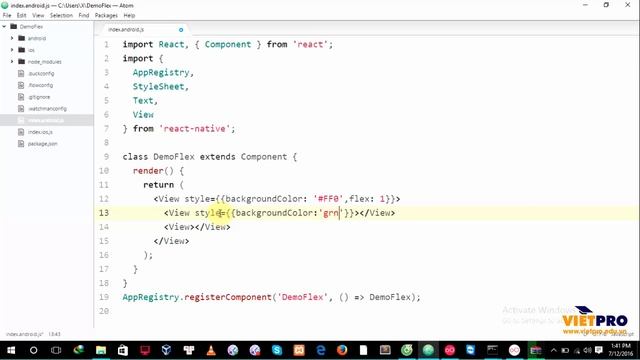This screenshot has width=640, height=360.
Task: Open the .flowconfig file
Action: pyautogui.click(x=40, y=85)
